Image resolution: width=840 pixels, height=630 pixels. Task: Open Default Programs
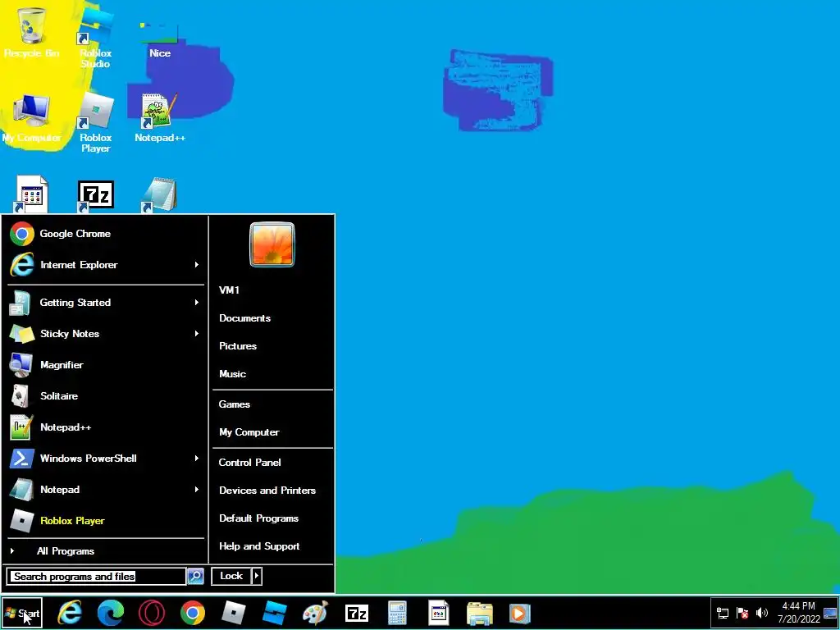(x=258, y=518)
